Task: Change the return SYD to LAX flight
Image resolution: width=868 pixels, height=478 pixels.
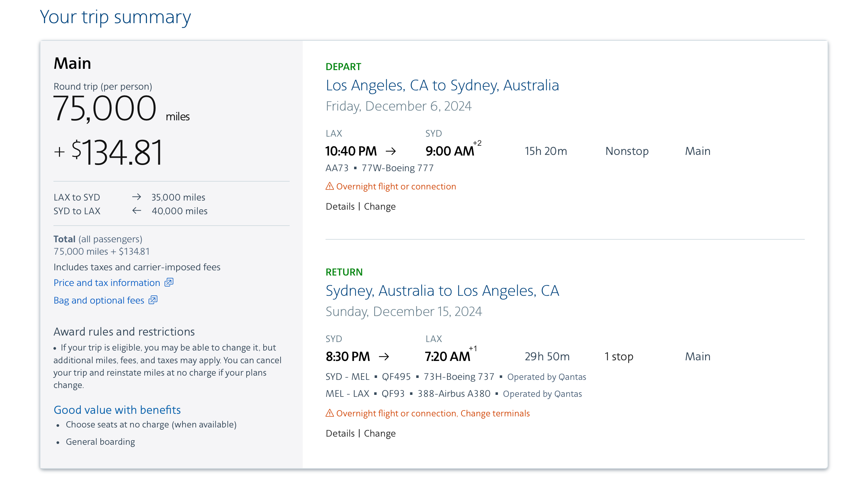Action: tap(379, 433)
